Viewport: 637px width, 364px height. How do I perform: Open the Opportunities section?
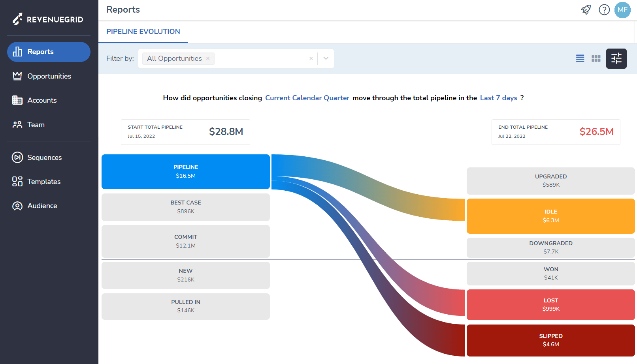click(49, 76)
